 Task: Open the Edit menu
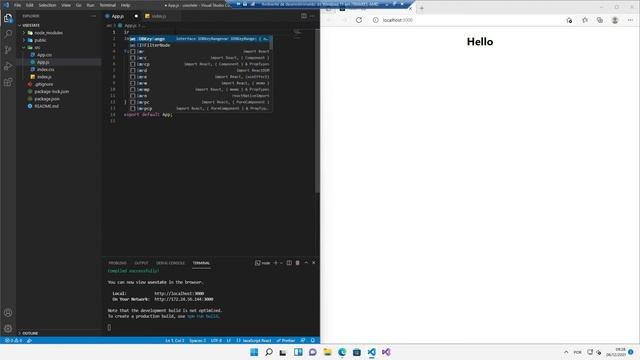[30, 5]
